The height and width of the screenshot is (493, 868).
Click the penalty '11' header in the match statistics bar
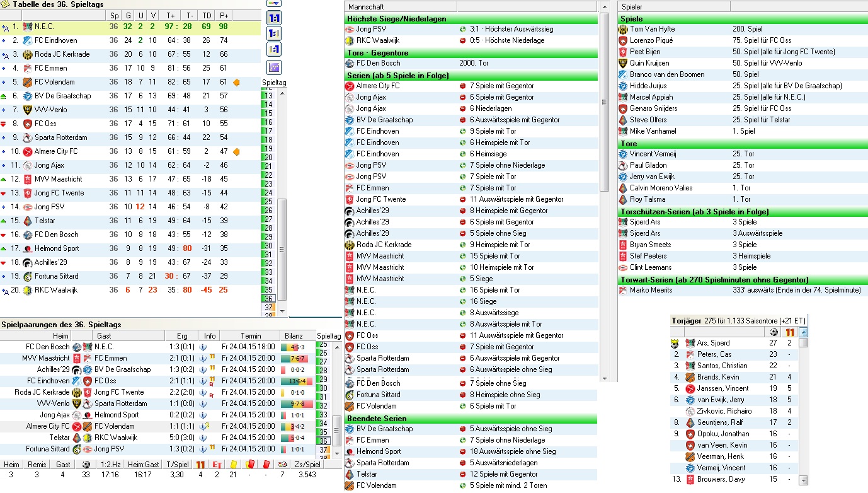(201, 465)
